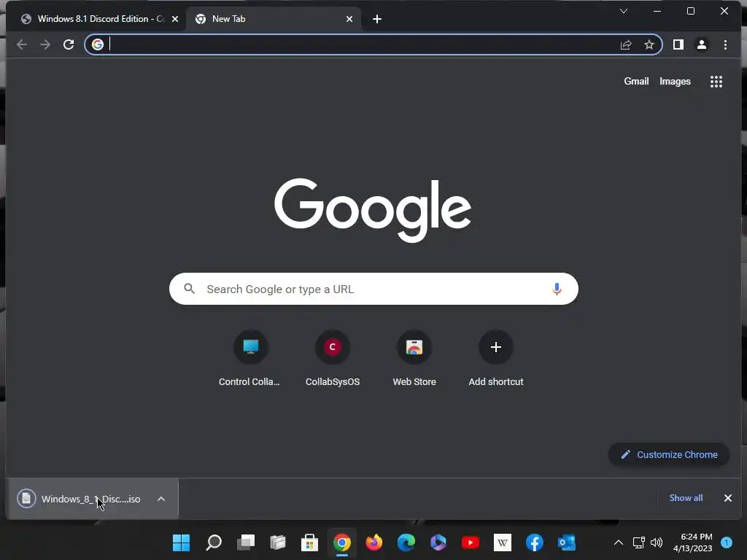Open volume control in system tray
Screen dimensions: 747x560
pyautogui.click(x=657, y=542)
